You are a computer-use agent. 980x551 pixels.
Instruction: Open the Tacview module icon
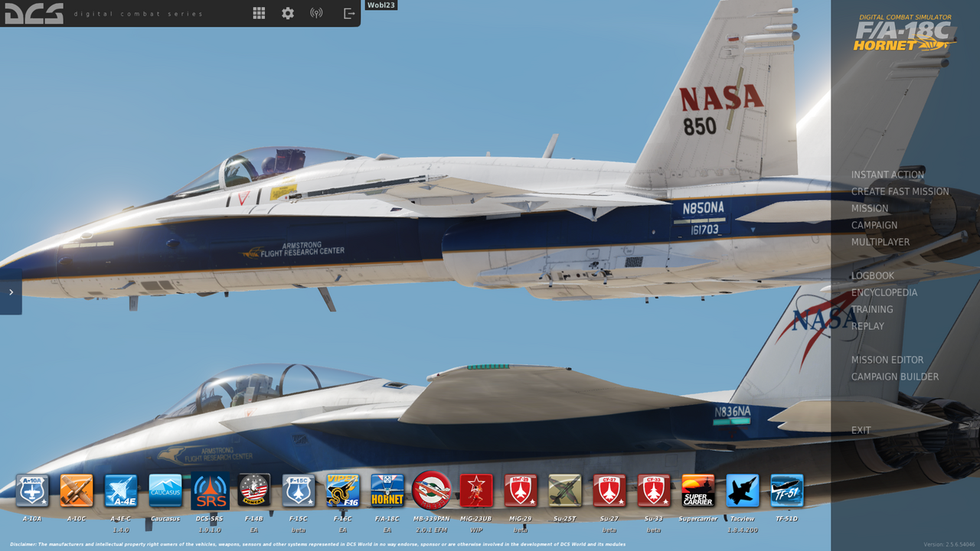coord(743,491)
